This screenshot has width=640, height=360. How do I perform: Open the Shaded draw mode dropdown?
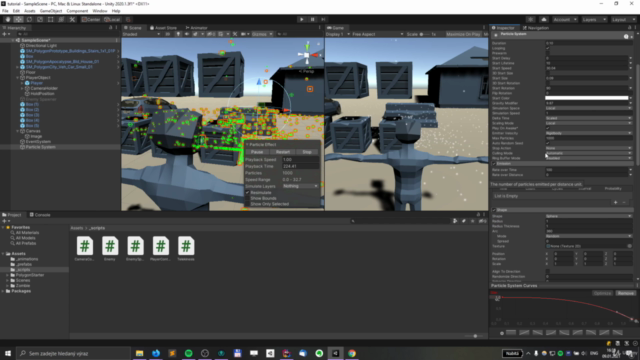[141, 34]
